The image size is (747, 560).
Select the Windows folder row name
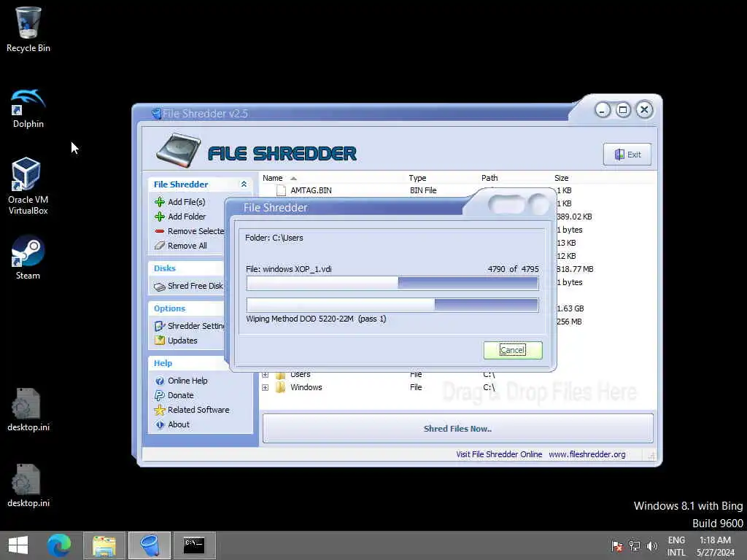click(306, 388)
